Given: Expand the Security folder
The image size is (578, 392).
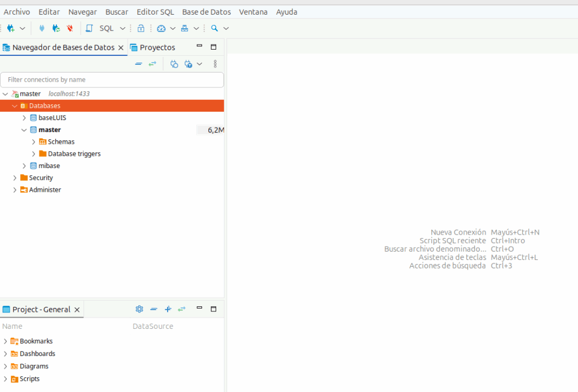Looking at the screenshot, I should [x=15, y=178].
